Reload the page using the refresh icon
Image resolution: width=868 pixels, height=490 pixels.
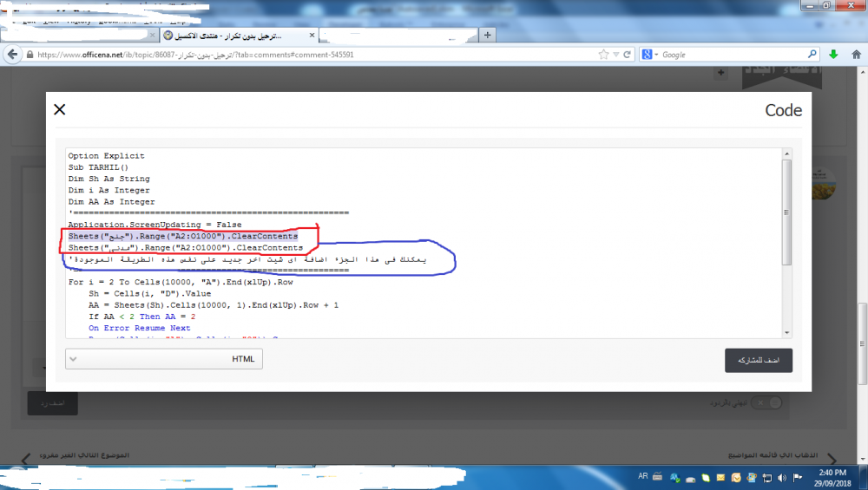pyautogui.click(x=628, y=55)
